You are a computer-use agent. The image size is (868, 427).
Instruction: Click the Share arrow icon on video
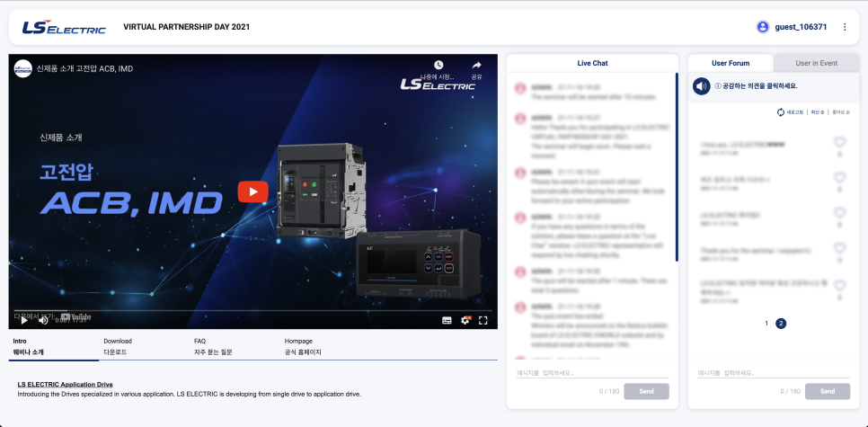476,65
